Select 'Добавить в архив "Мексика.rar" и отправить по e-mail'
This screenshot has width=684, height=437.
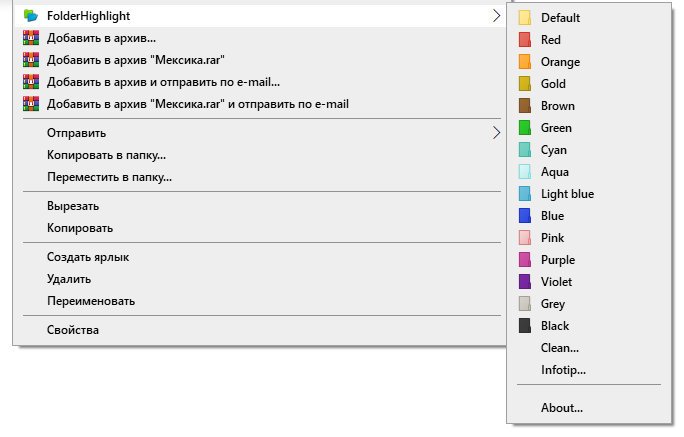260,104
